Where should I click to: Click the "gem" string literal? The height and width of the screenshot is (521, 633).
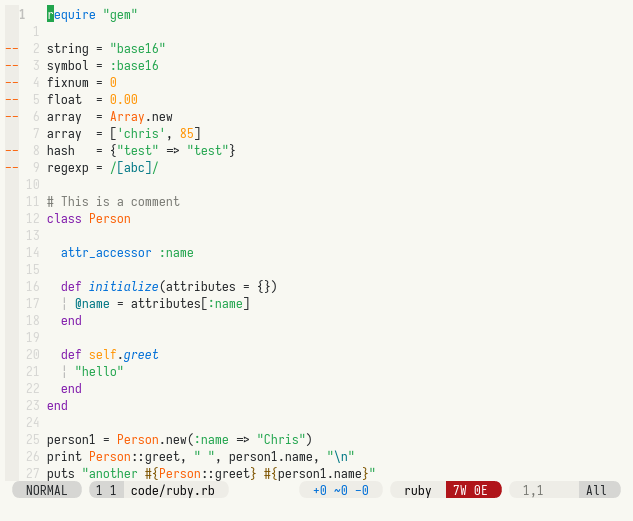pyautogui.click(x=120, y=15)
